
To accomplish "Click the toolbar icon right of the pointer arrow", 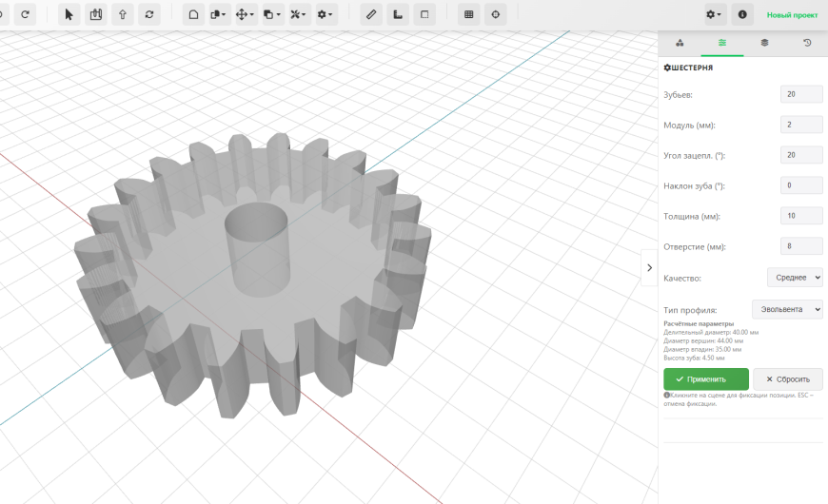I will click(x=95, y=15).
